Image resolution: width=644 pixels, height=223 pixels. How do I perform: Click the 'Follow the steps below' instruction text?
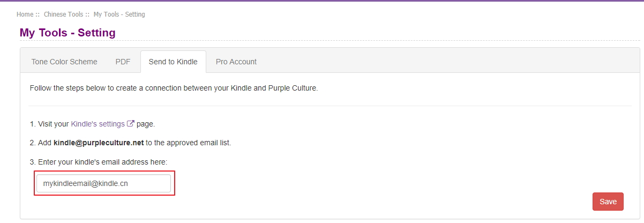(x=174, y=88)
